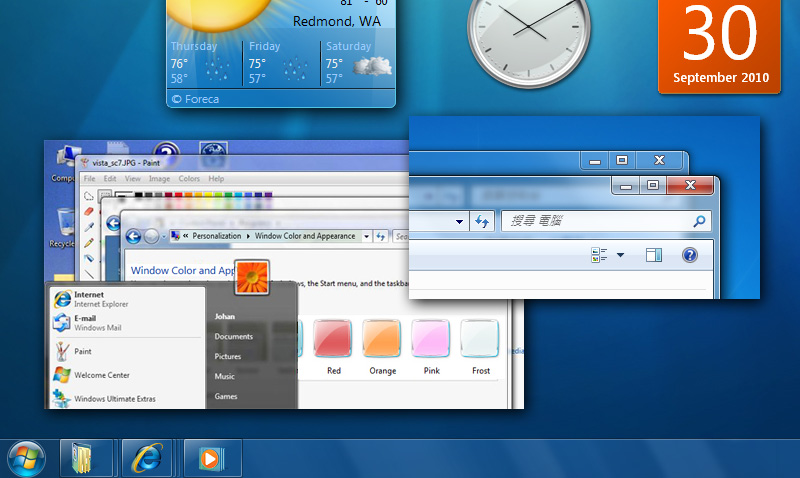Open the Help menu in Paint

click(x=216, y=179)
